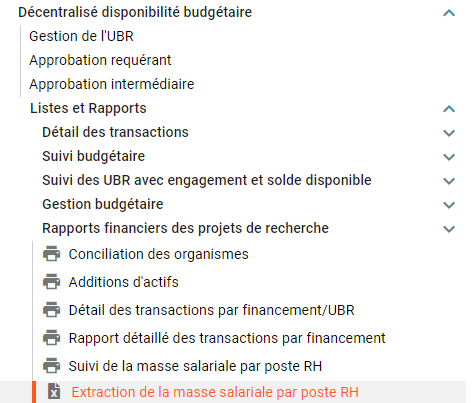Open Additions d'actifs report link

[124, 282]
